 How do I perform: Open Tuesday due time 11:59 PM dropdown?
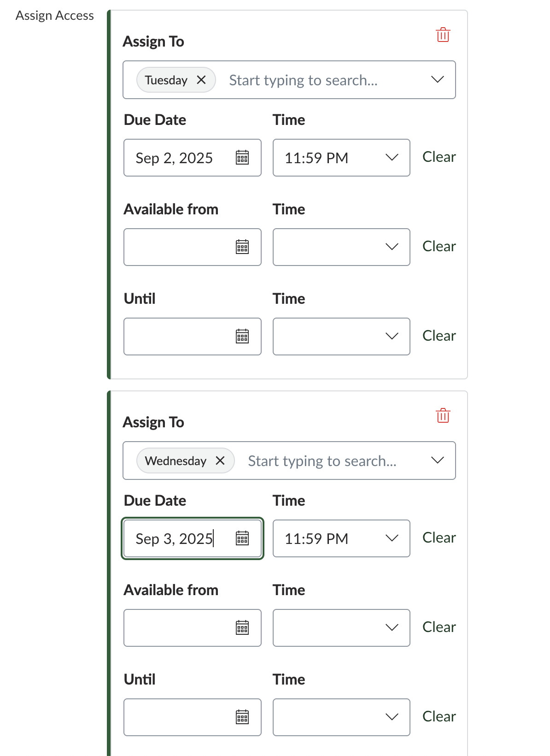click(341, 158)
